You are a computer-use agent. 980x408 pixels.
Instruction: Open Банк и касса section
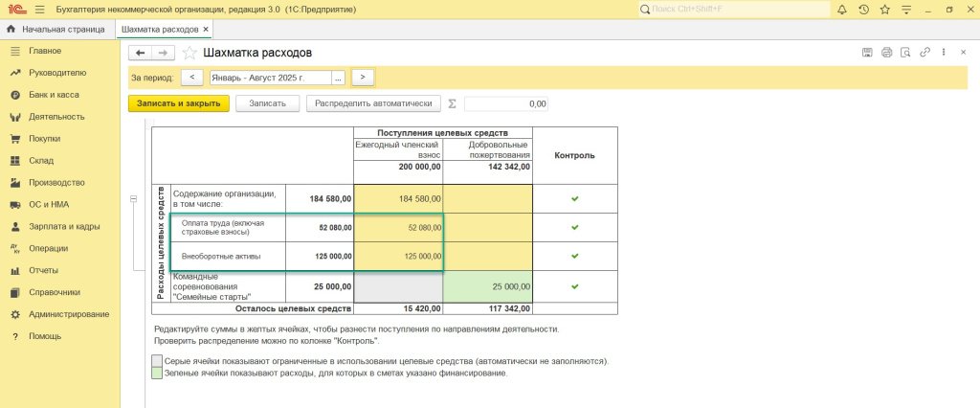[x=54, y=95]
